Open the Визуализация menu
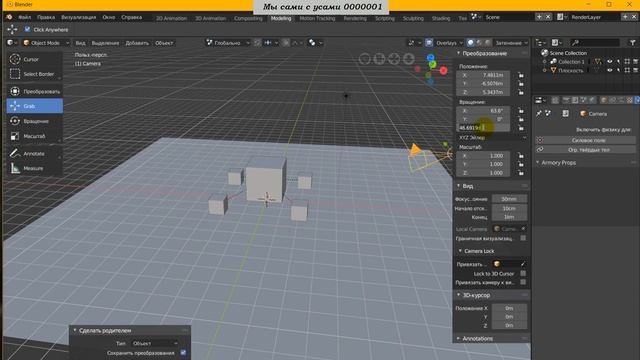This screenshot has width=640, height=360. tap(78, 17)
